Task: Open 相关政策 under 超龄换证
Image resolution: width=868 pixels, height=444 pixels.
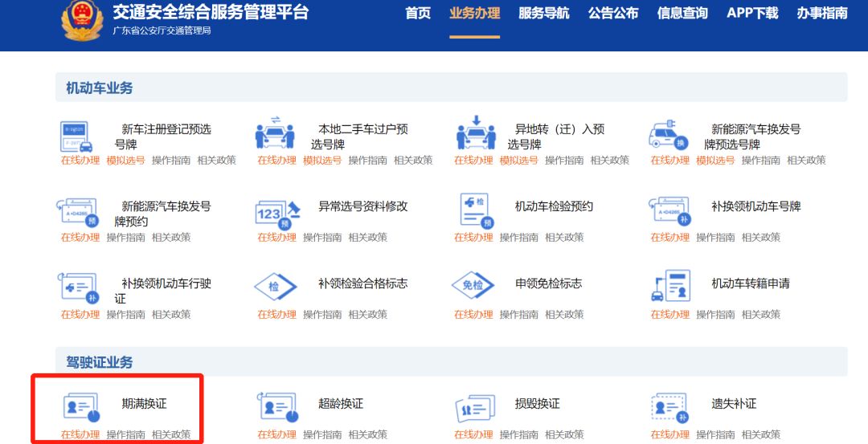Action: click(367, 434)
